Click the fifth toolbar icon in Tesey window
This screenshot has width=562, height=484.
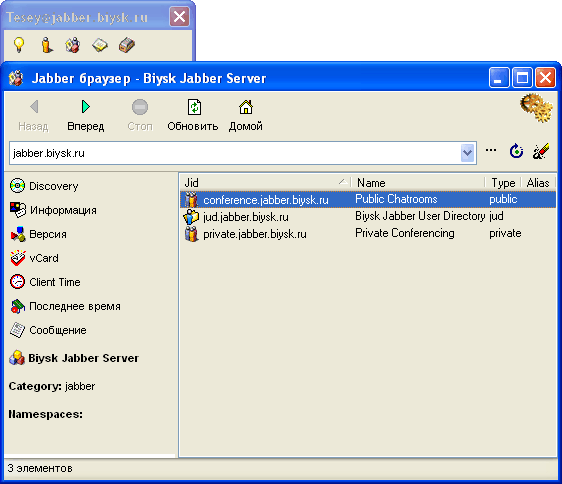point(127,45)
